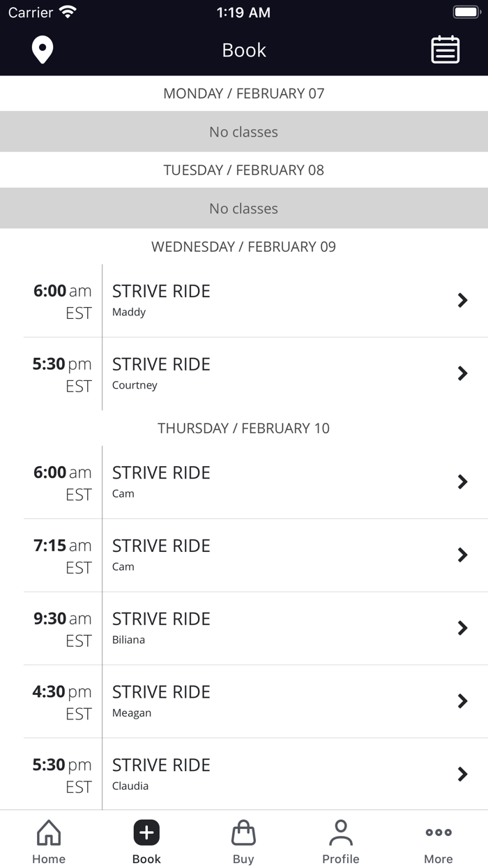Expand the 6:00 am Maddy STRIVE RIDE details
This screenshot has height=868, width=488.
coord(462,300)
